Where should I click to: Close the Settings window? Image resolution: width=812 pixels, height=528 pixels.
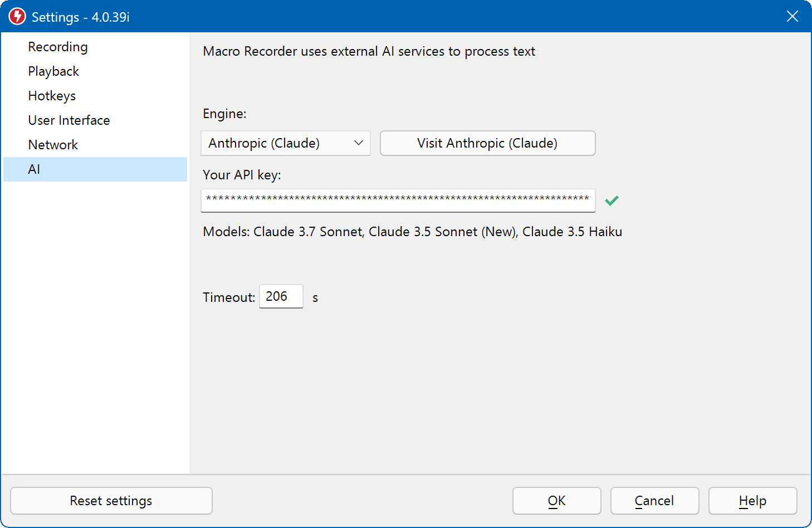[792, 17]
